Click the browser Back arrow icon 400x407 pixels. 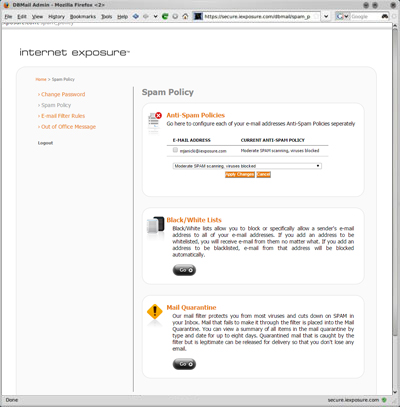pyautogui.click(x=136, y=16)
